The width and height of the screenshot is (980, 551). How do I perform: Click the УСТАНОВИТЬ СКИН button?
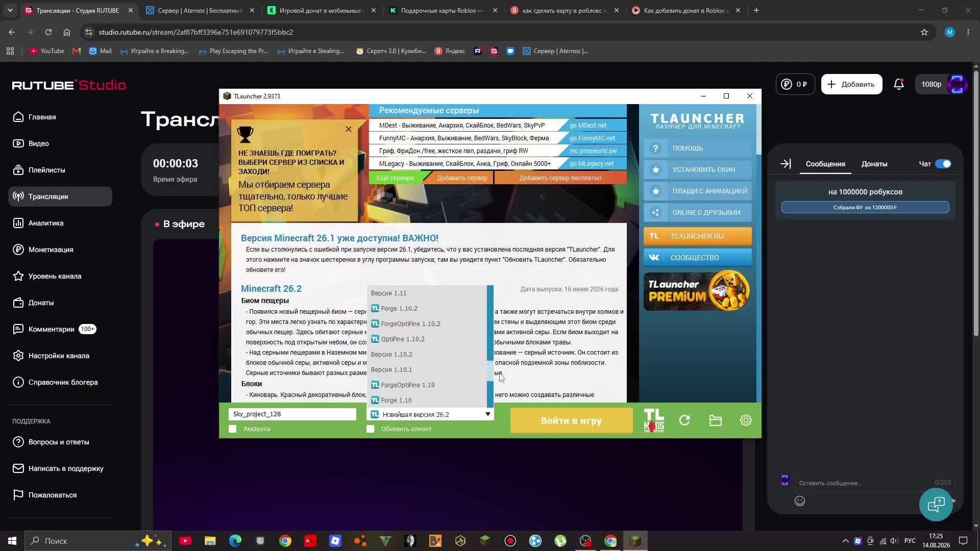(697, 169)
